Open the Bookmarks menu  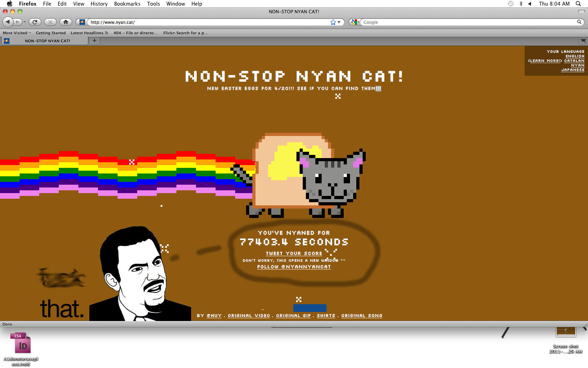click(x=127, y=4)
